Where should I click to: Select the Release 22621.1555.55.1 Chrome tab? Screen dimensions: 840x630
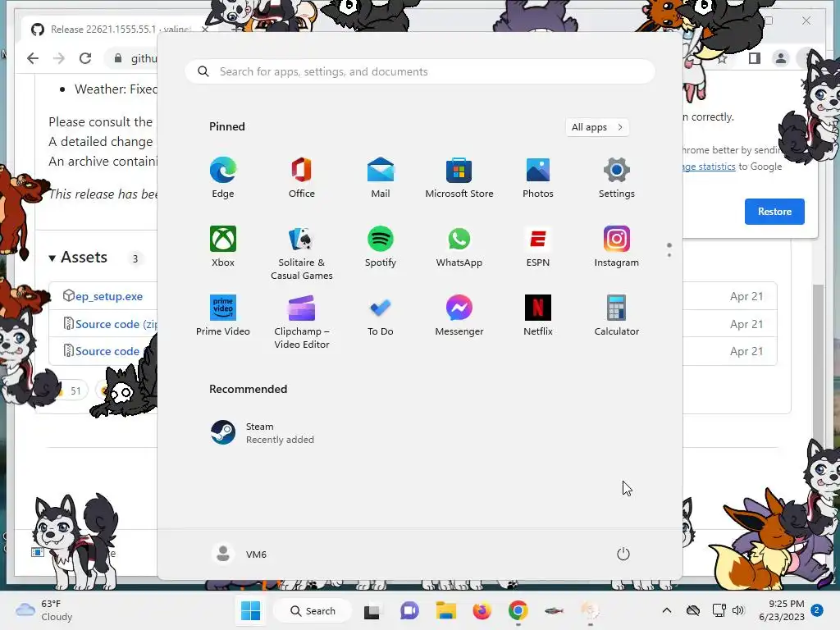119,29
